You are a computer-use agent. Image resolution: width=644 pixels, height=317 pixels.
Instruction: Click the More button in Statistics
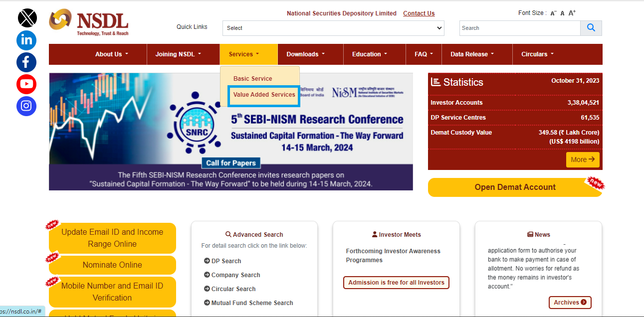tap(582, 159)
